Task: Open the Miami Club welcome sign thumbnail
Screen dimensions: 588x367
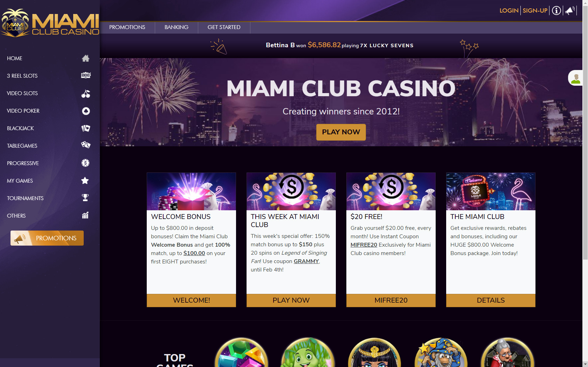Action: 491,191
